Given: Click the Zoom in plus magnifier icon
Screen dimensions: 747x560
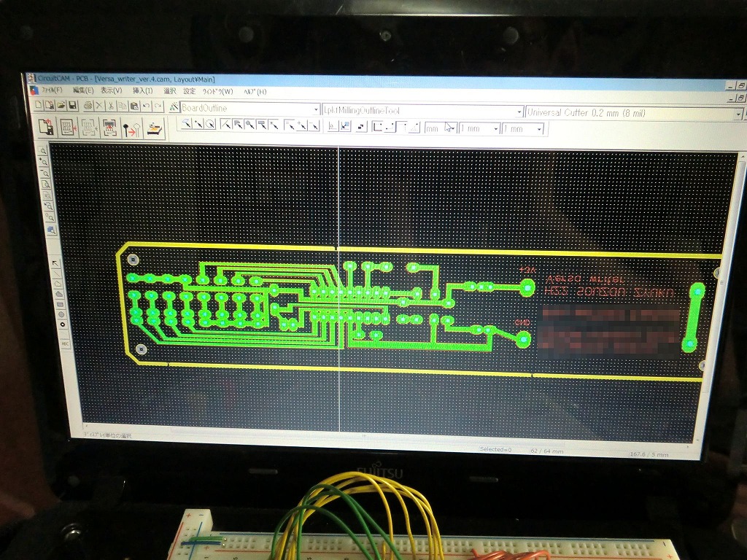Looking at the screenshot, I should click(x=43, y=161).
